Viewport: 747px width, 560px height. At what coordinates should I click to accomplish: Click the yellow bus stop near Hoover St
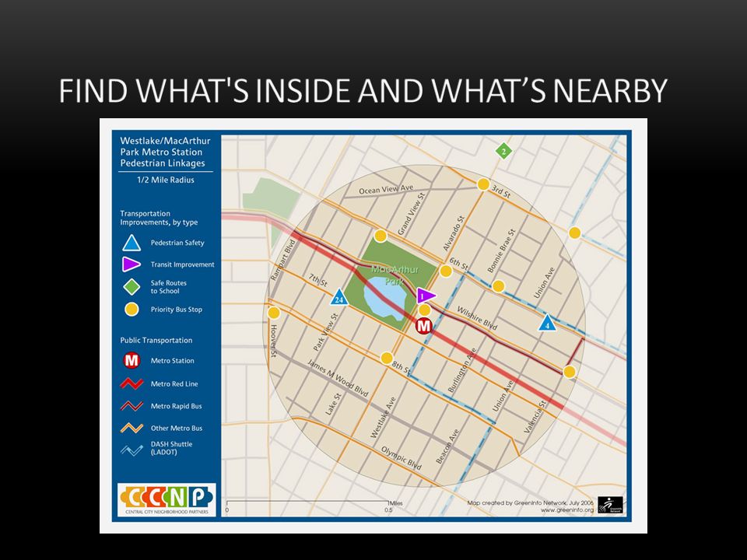point(273,313)
